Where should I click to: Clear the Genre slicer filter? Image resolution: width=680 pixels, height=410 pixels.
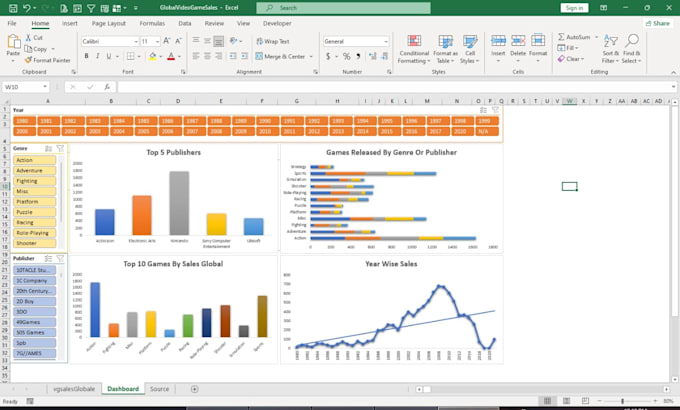[x=60, y=148]
